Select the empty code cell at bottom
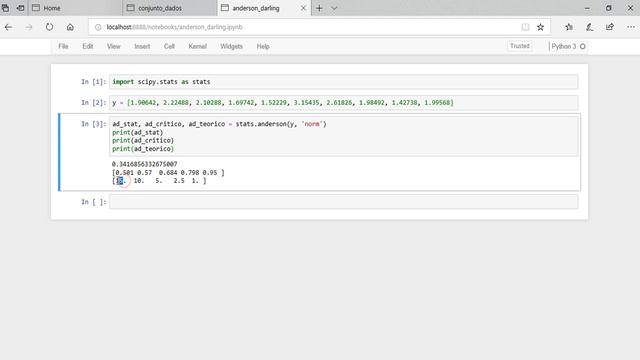The image size is (640, 360). [x=344, y=202]
